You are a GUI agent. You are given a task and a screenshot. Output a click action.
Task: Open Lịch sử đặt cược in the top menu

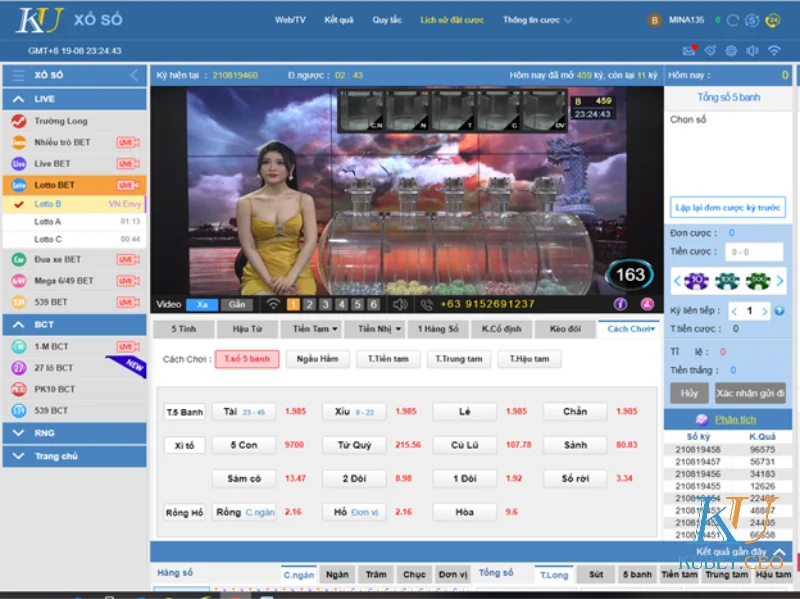pyautogui.click(x=452, y=18)
